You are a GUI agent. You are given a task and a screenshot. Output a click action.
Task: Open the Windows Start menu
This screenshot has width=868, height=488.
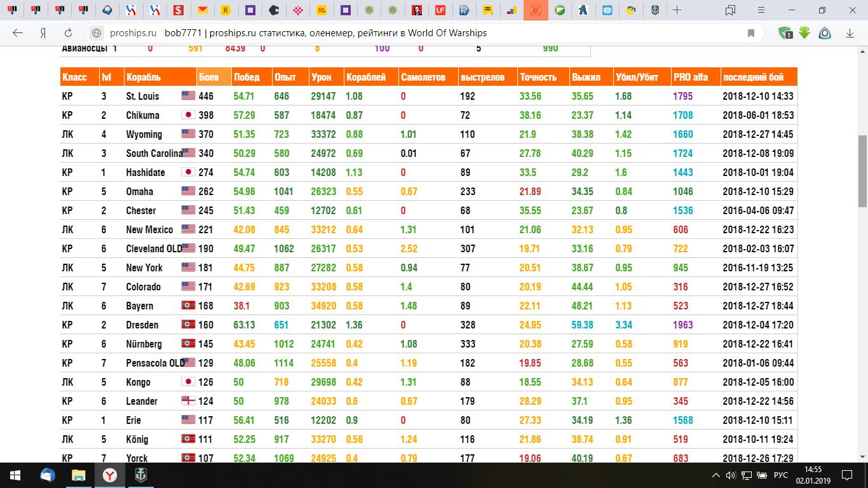point(15,475)
